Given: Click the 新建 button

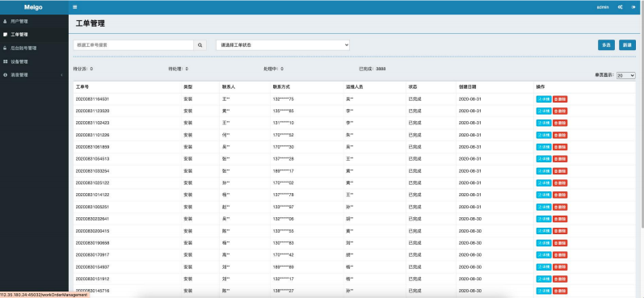Looking at the screenshot, I should point(627,45).
